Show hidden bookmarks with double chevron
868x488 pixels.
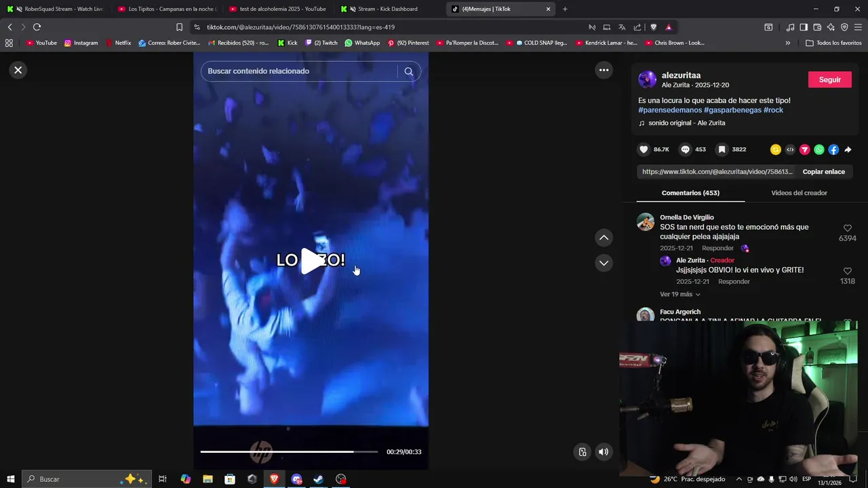[787, 43]
